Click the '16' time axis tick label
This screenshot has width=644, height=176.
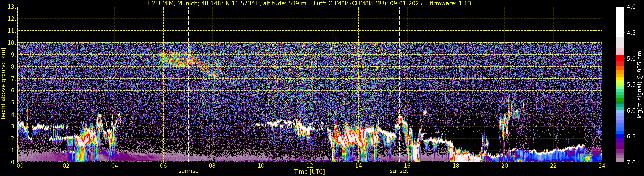coord(407,166)
